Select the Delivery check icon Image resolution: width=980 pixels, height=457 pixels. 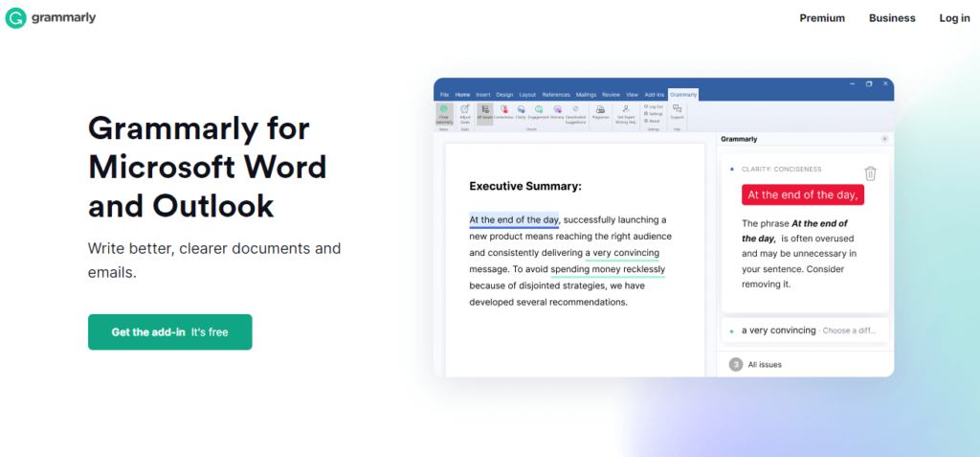click(x=557, y=112)
